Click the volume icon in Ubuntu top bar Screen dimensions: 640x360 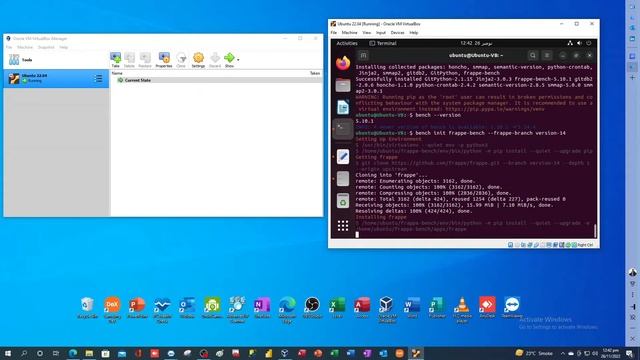579,43
